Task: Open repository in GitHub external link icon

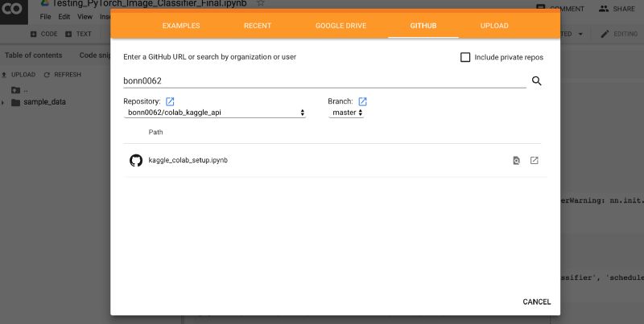Action: [170, 101]
